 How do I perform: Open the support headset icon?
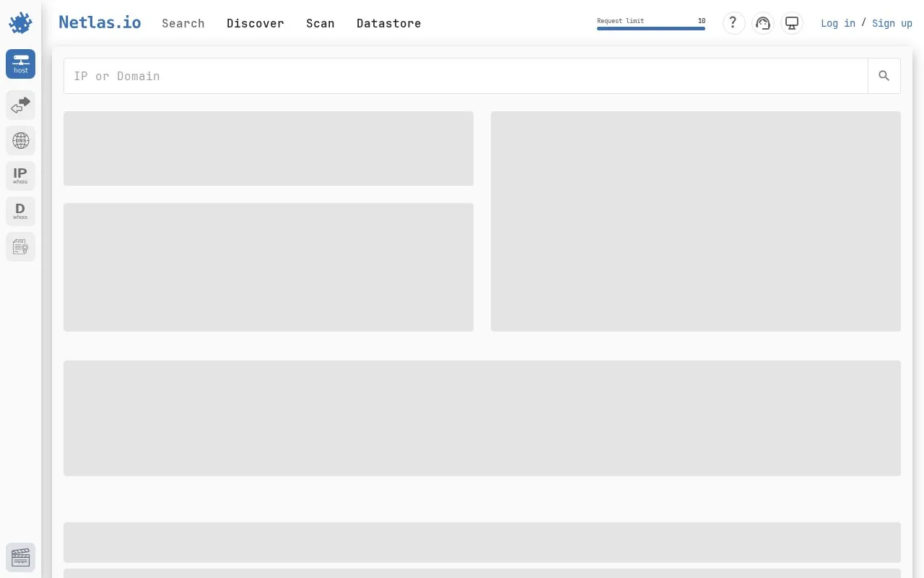762,23
